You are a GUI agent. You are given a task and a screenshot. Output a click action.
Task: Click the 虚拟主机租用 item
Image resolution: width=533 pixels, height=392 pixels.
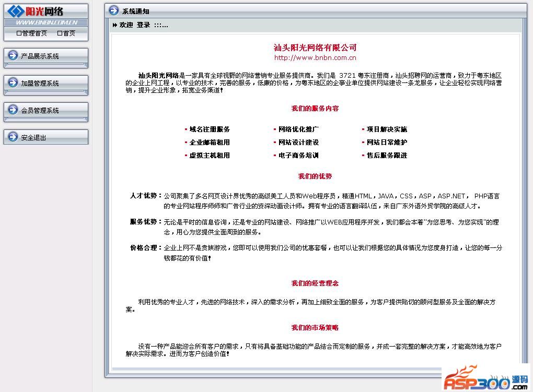click(x=210, y=155)
